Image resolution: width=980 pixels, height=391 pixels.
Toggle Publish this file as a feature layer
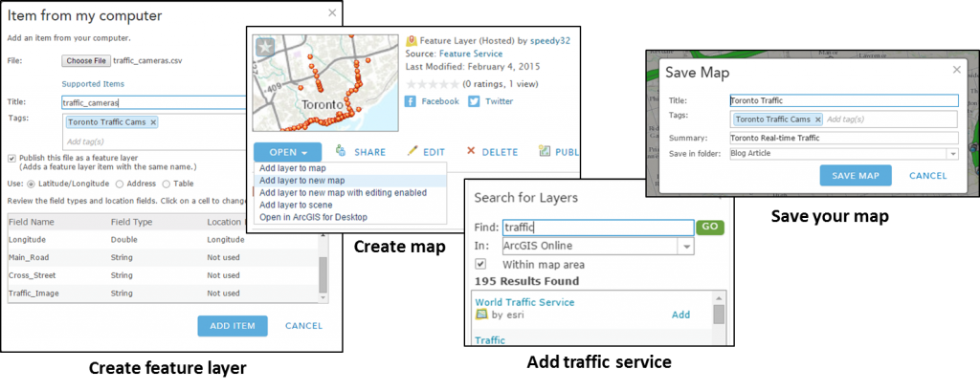11,158
